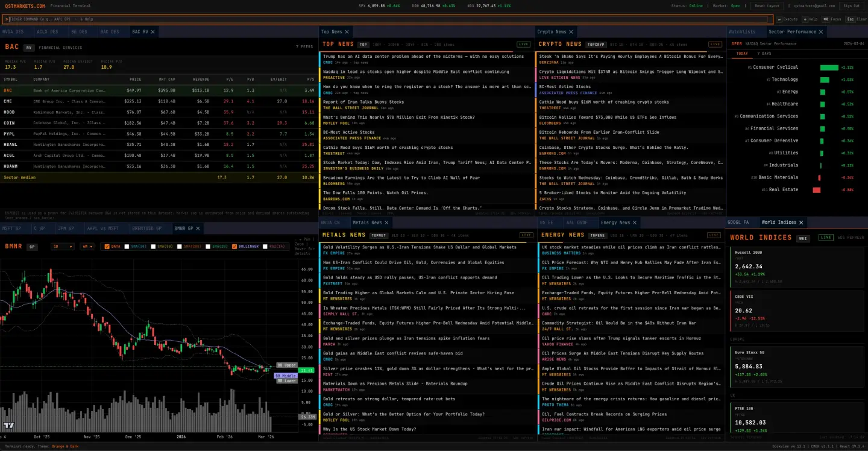The image size is (868, 451).
Task: Click the ⌘K Focus icon
Action: [x=826, y=19]
